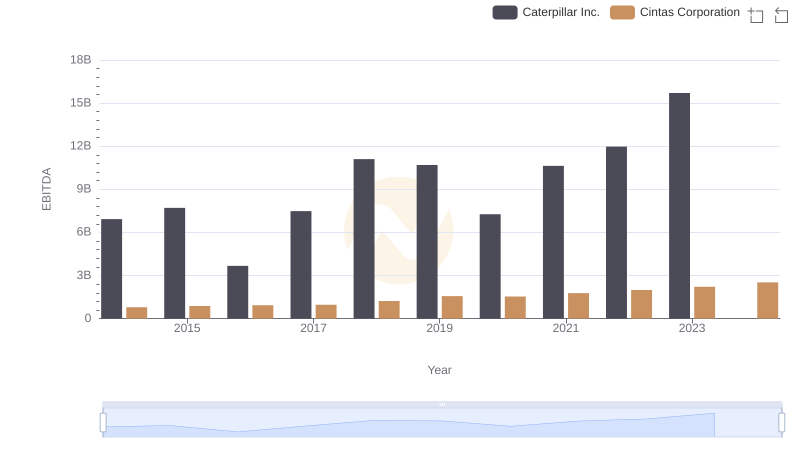Click Caterpillar 2014 first dark bar
The width and height of the screenshot is (800, 461).
[x=112, y=269]
